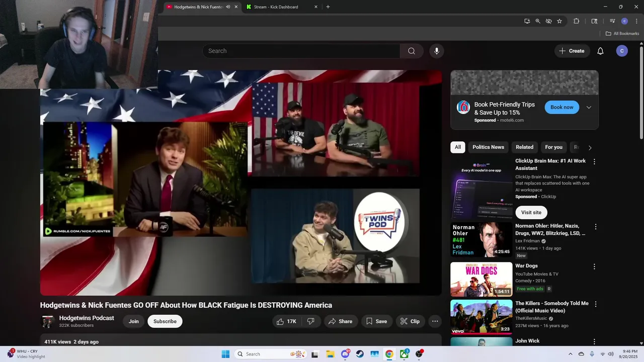
Task: Open the Chrome extensions puzzle icon
Action: click(577, 21)
